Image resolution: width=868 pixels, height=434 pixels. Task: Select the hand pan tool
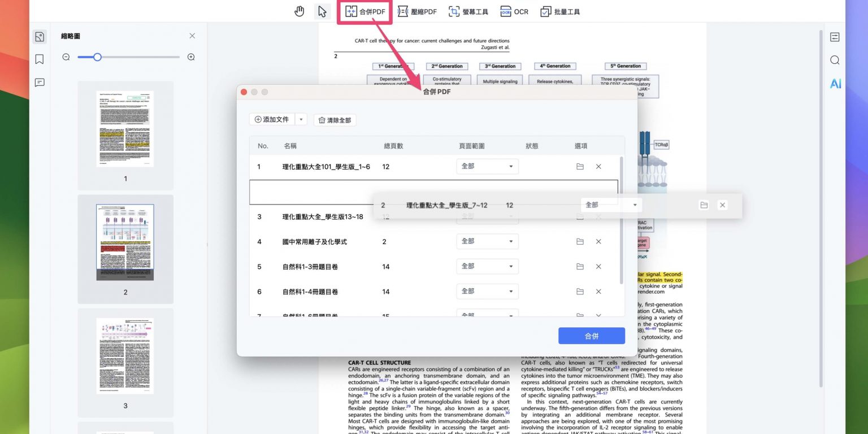click(x=300, y=11)
